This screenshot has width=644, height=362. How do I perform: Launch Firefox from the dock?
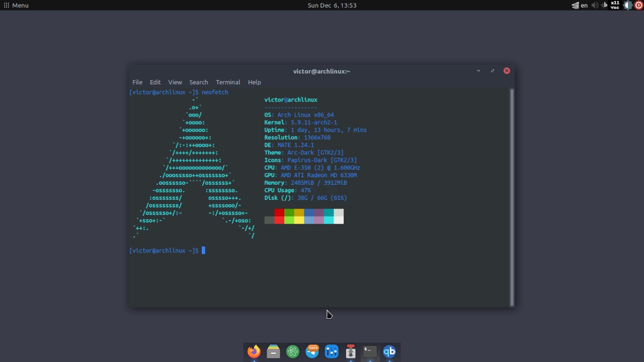point(254,351)
